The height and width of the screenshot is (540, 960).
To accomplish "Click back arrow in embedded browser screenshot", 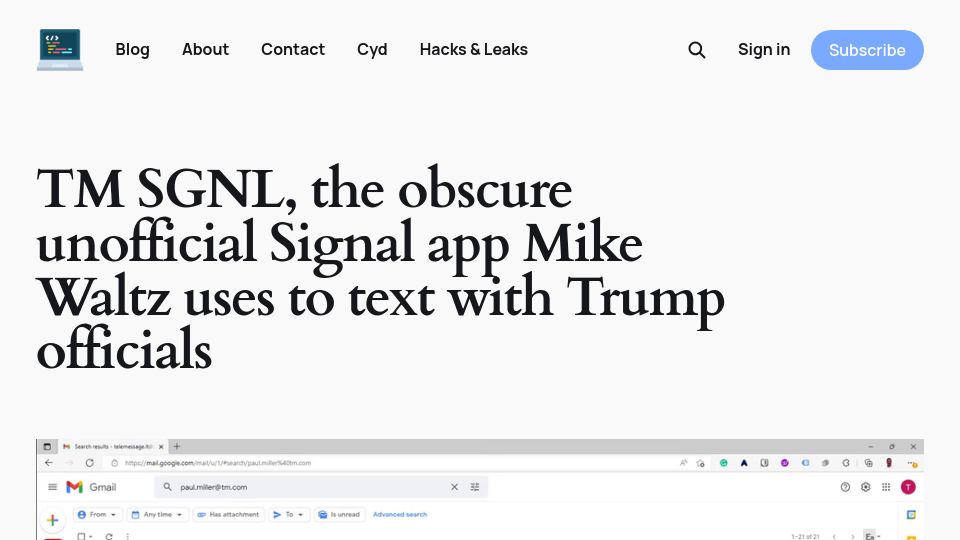I will [49, 463].
